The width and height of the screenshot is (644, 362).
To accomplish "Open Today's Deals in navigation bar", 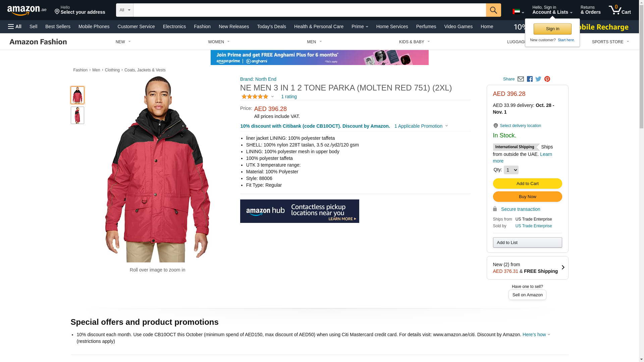I will [x=271, y=26].
